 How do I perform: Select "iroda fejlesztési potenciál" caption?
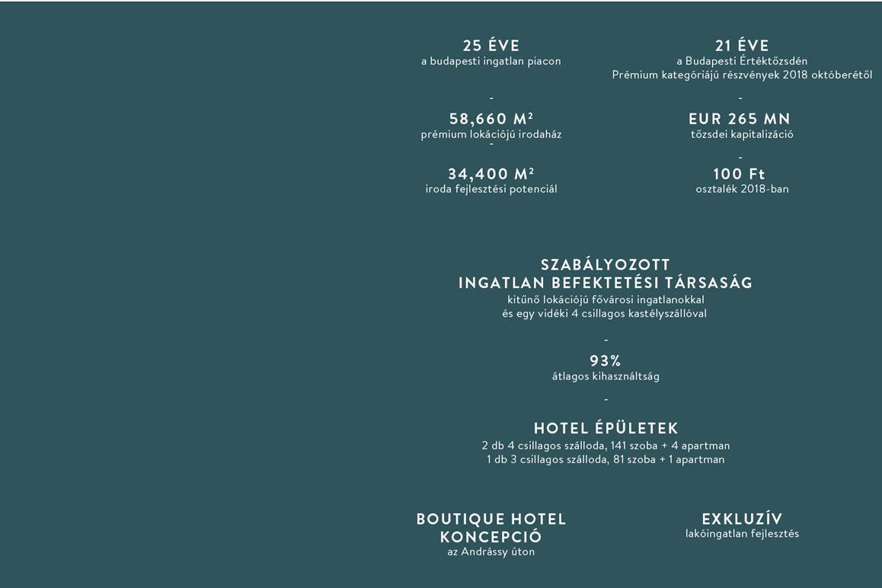[x=491, y=189]
